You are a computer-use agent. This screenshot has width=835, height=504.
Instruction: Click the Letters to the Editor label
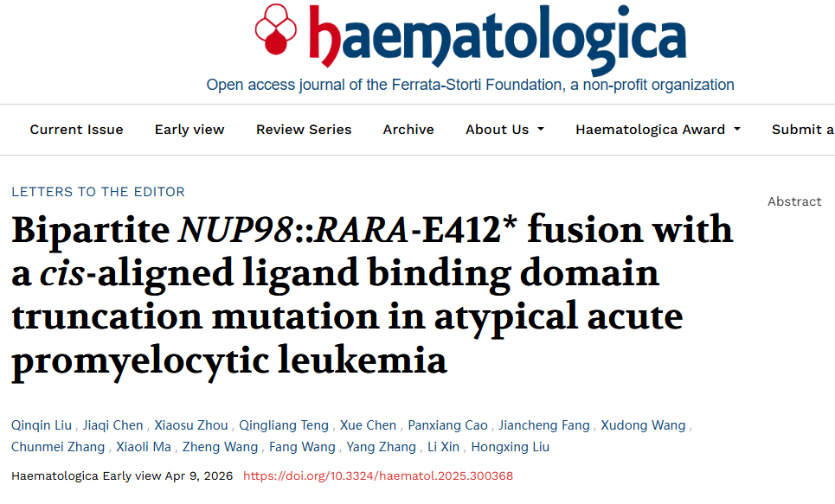tap(98, 192)
